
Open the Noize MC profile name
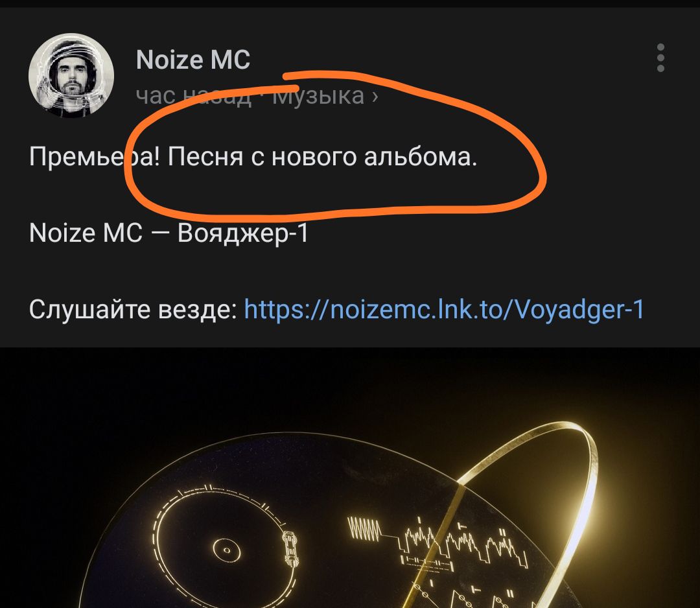pyautogui.click(x=193, y=60)
